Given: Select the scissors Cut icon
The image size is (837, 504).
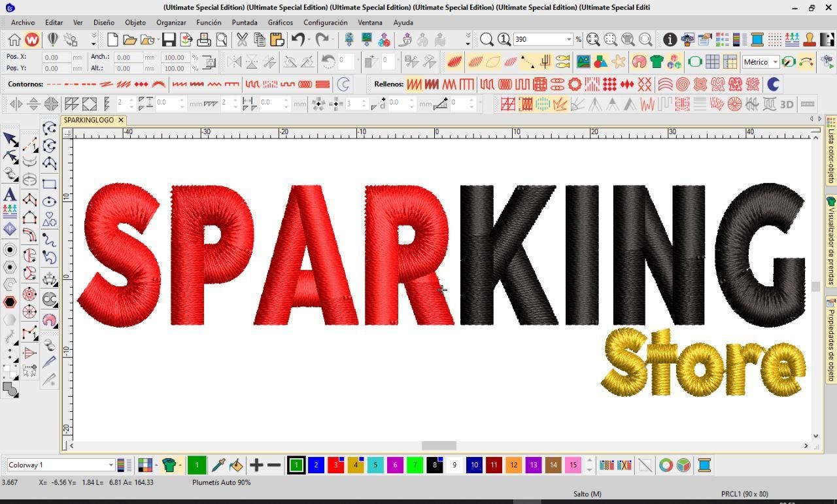Looking at the screenshot, I should click(x=242, y=40).
